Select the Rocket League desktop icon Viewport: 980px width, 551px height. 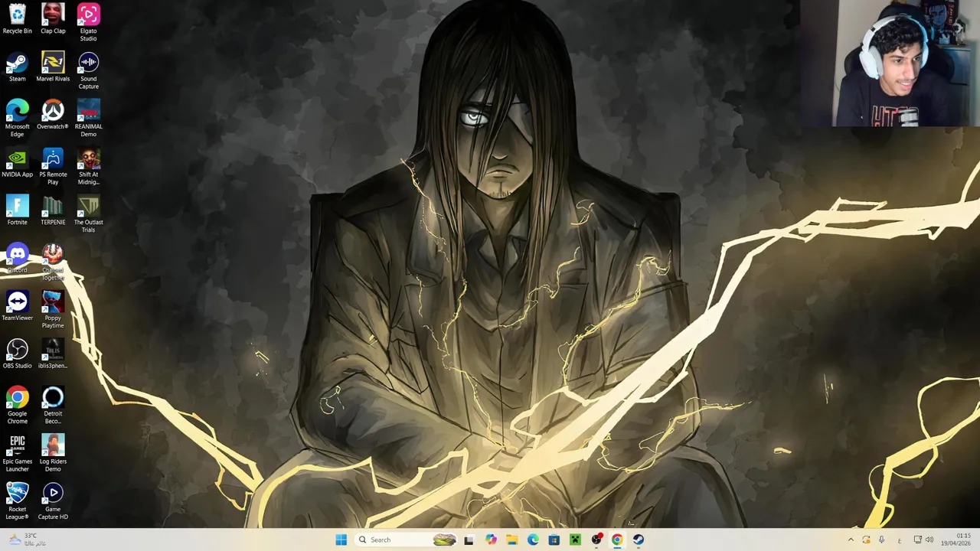pos(17,501)
